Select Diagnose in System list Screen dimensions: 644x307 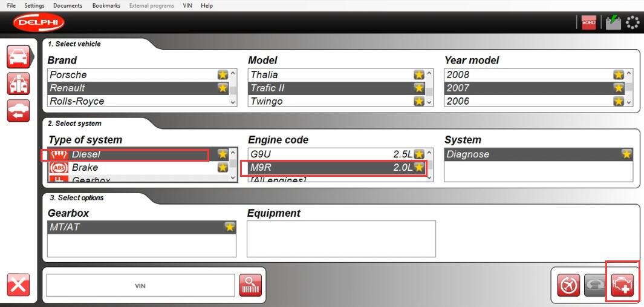538,154
